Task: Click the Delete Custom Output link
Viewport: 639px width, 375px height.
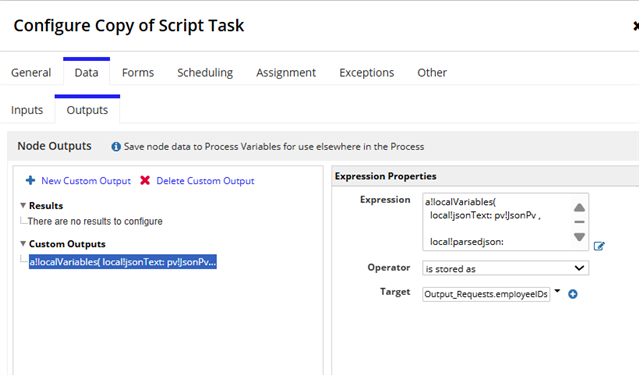Action: pos(205,181)
